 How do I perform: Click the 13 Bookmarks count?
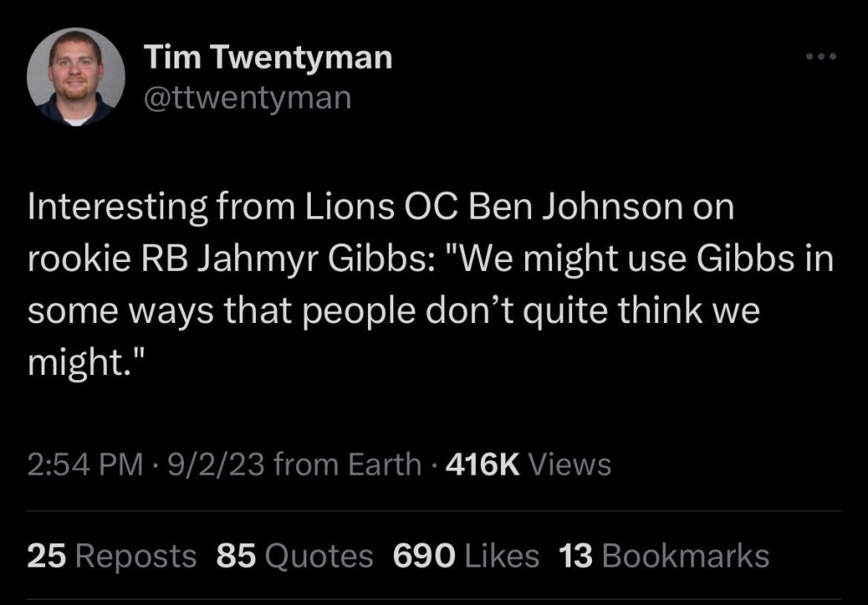coord(664,556)
